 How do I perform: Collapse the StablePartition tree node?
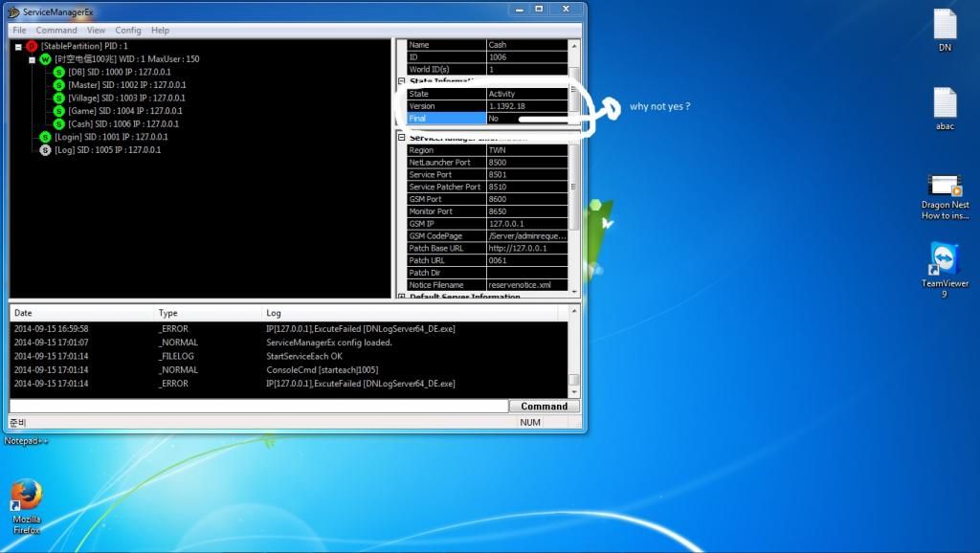[x=18, y=46]
